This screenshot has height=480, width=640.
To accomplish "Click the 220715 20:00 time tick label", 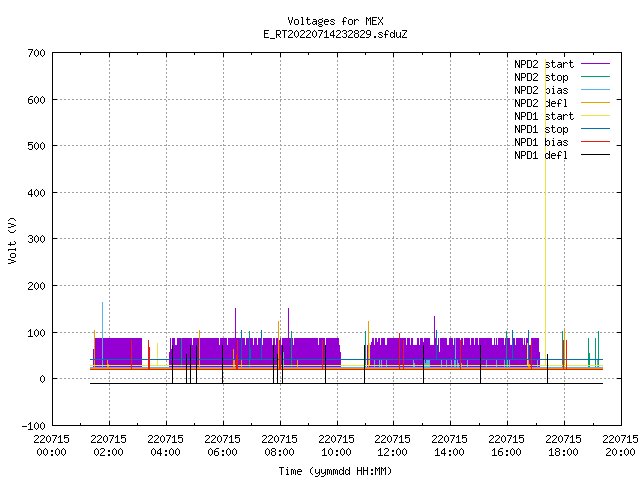I will [620, 446].
